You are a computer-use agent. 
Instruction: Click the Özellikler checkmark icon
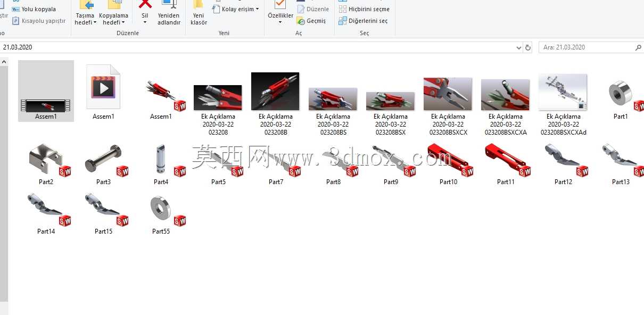[280, 5]
